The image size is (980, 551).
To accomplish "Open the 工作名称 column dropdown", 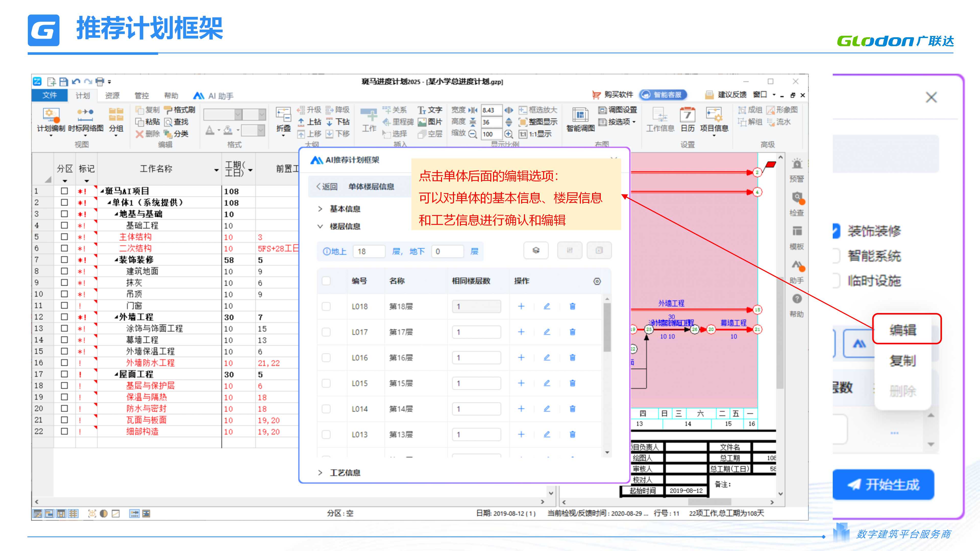I will (x=216, y=170).
